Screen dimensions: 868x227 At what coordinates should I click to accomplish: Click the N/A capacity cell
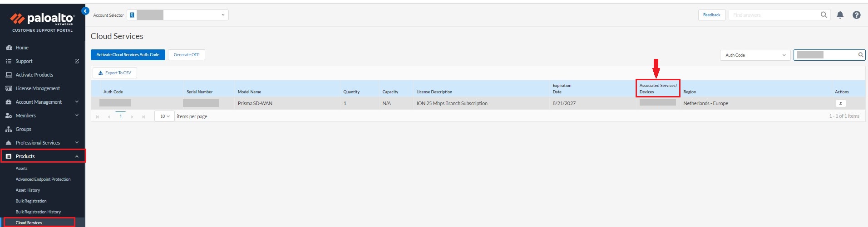pos(386,103)
